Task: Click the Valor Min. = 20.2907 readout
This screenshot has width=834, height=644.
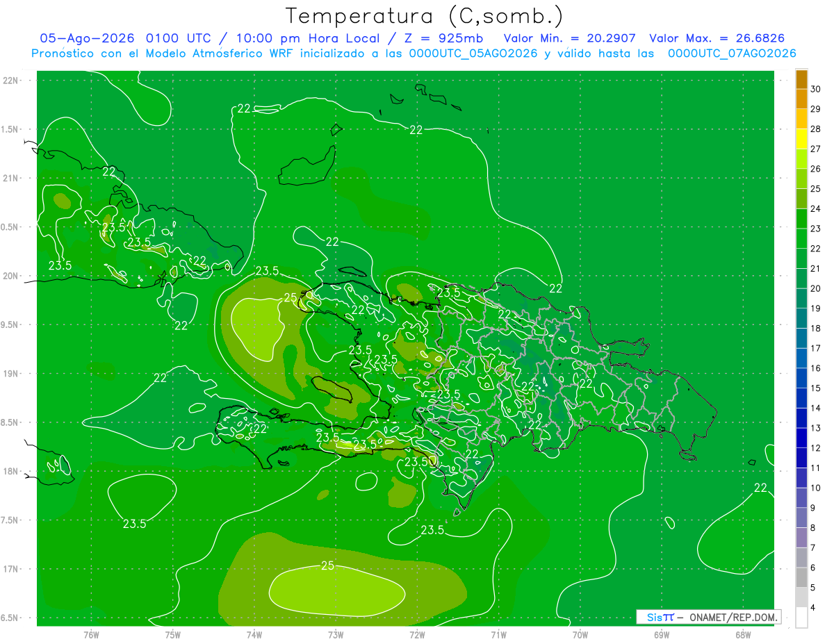Action: 570,38
